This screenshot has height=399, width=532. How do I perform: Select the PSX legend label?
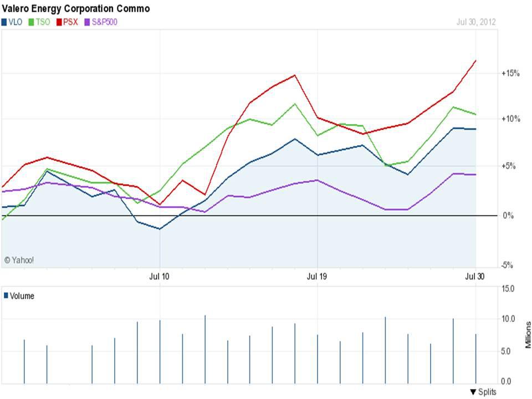[70, 22]
